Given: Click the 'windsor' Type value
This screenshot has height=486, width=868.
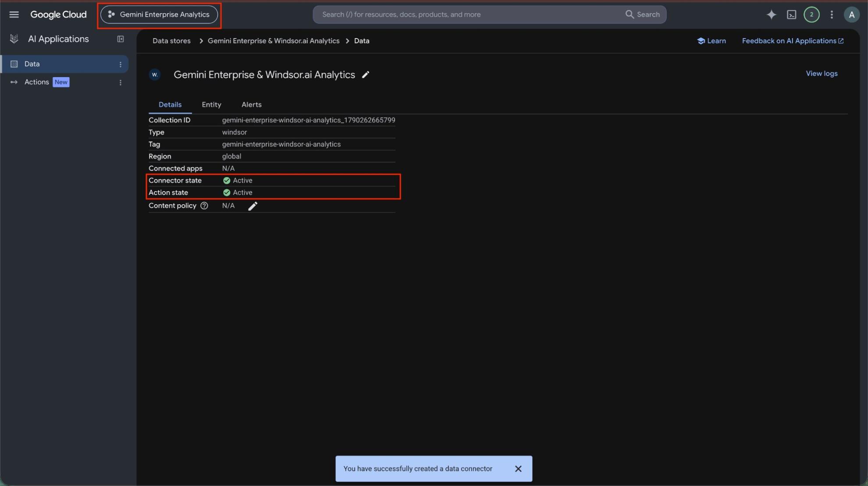Looking at the screenshot, I should point(235,132).
